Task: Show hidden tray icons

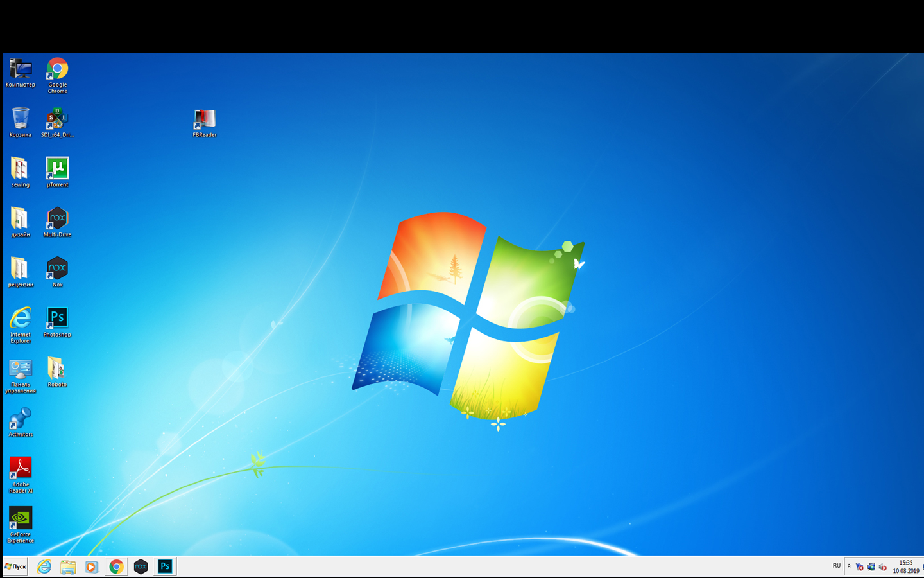Action: point(849,566)
